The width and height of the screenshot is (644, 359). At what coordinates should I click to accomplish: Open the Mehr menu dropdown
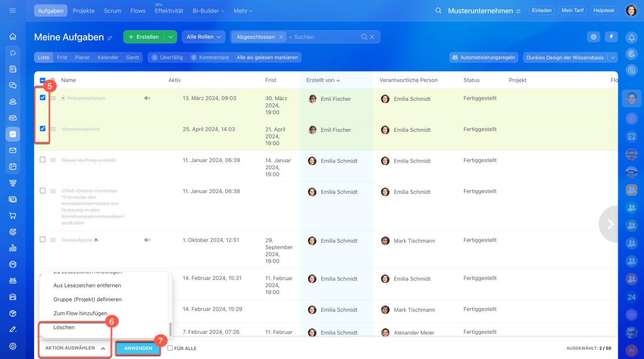point(243,11)
